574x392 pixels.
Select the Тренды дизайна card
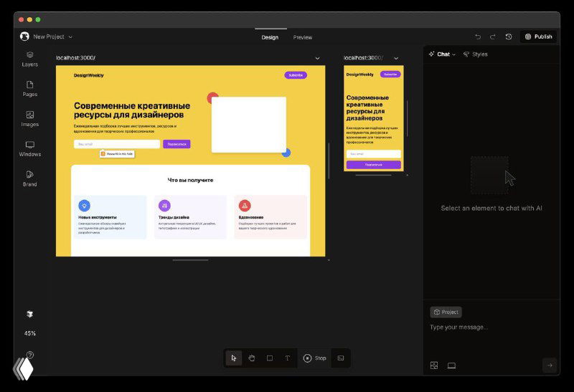point(190,217)
